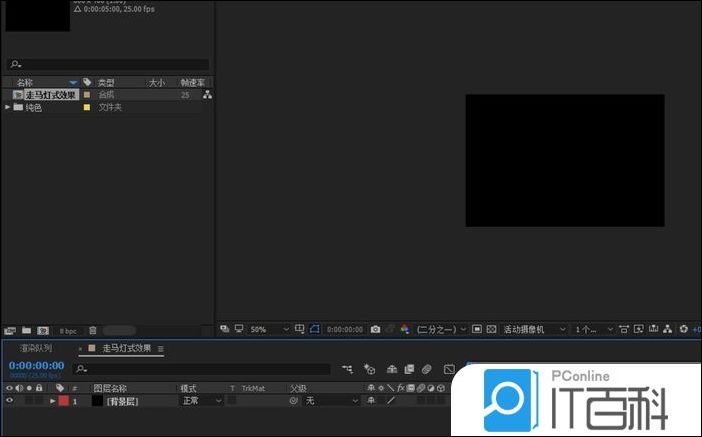Toggle the shy switch for 背景层 layer
The image size is (702, 437).
point(371,400)
